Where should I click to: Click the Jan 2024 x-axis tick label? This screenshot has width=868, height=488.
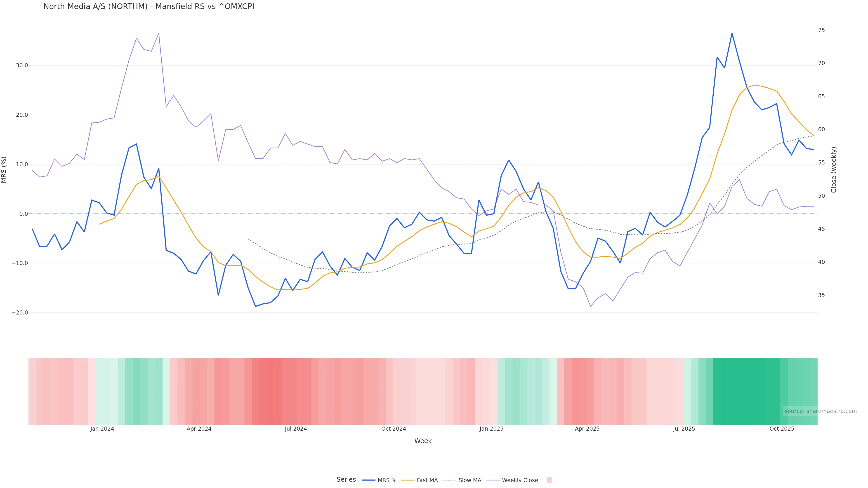coord(102,429)
